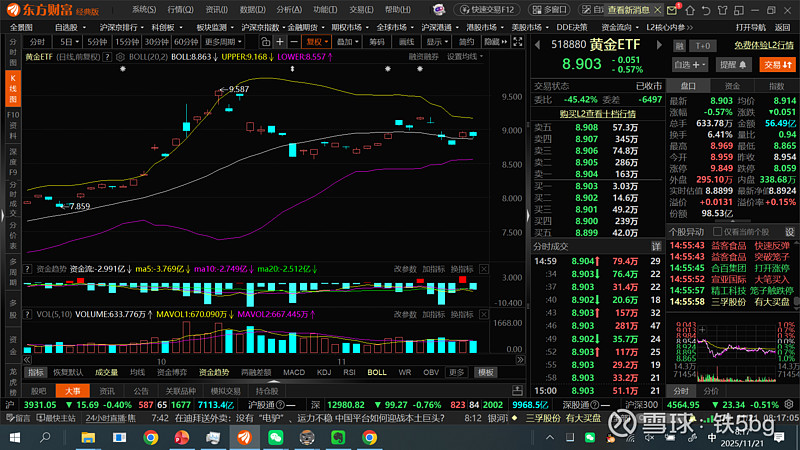Close the VOL indicator panel

click(x=484, y=314)
